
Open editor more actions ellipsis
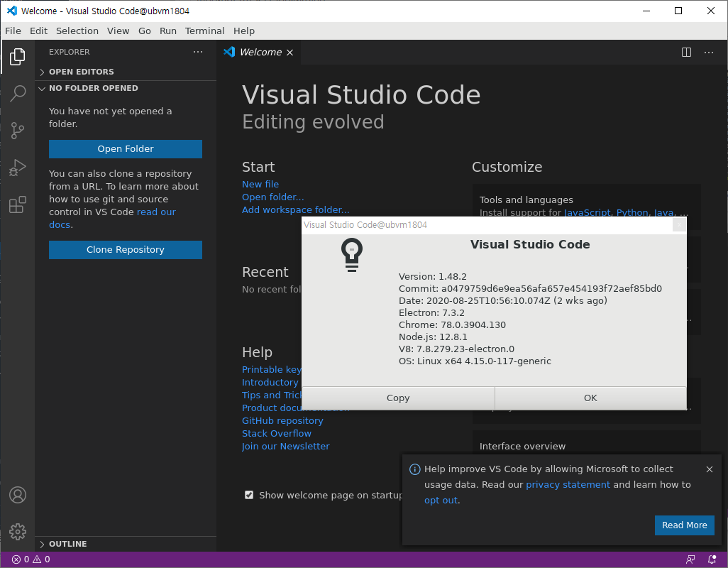709,53
